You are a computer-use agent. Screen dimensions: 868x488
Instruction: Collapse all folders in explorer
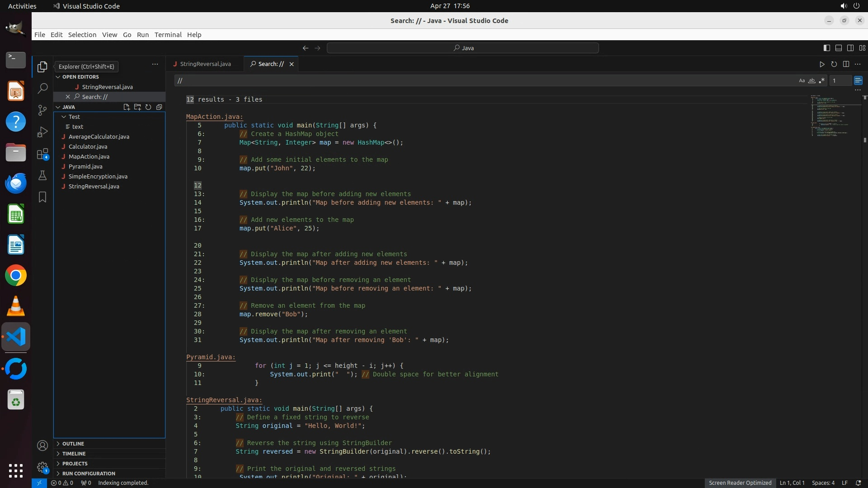pyautogui.click(x=159, y=107)
